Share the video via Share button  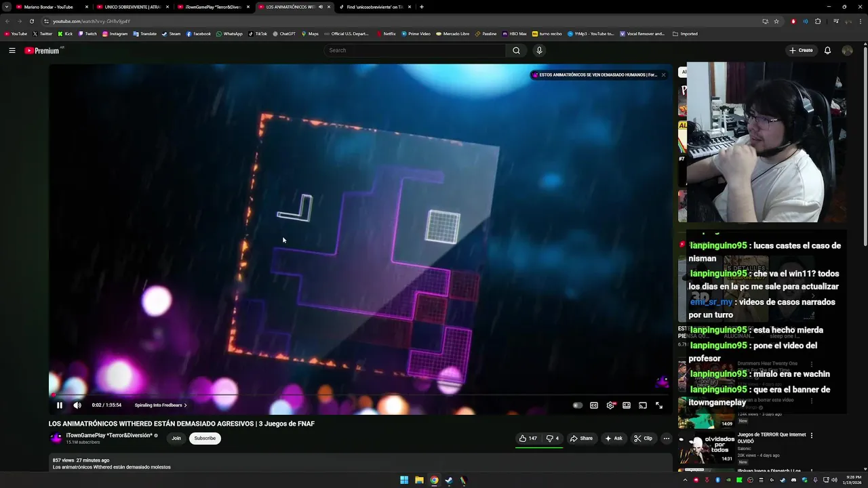pyautogui.click(x=581, y=439)
